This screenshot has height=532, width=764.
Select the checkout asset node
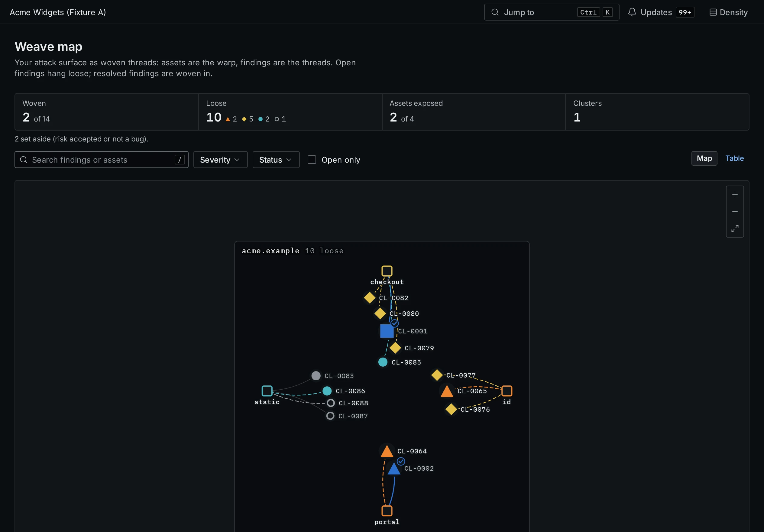[x=387, y=271]
